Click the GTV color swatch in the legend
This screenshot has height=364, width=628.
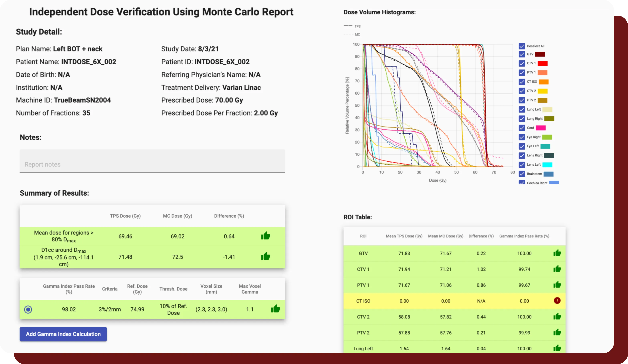[x=540, y=54]
